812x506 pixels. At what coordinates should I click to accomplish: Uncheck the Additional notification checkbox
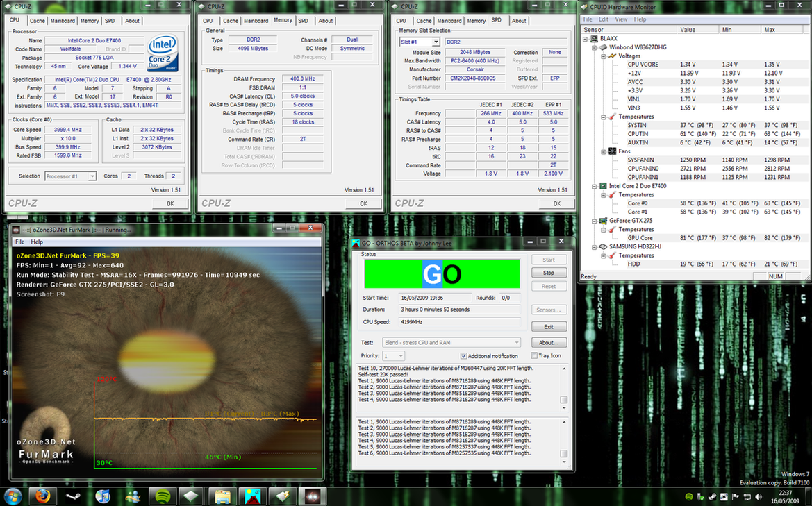[464, 356]
